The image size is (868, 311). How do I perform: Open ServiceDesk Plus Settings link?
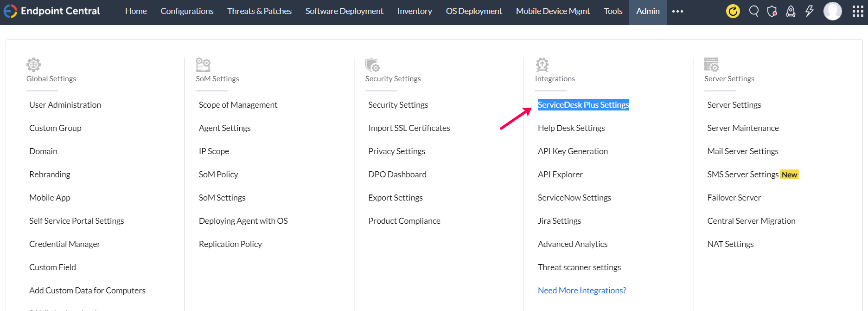[583, 105]
